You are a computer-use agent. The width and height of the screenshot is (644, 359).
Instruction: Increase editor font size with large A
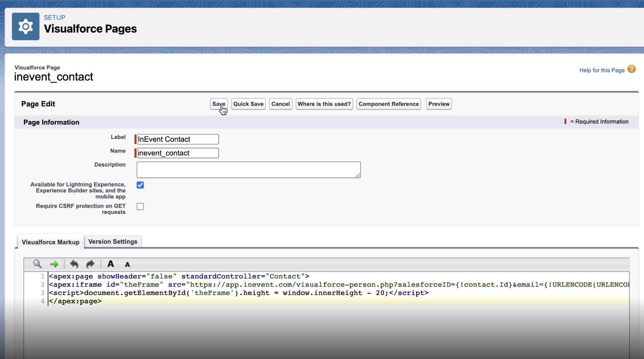[x=111, y=264]
